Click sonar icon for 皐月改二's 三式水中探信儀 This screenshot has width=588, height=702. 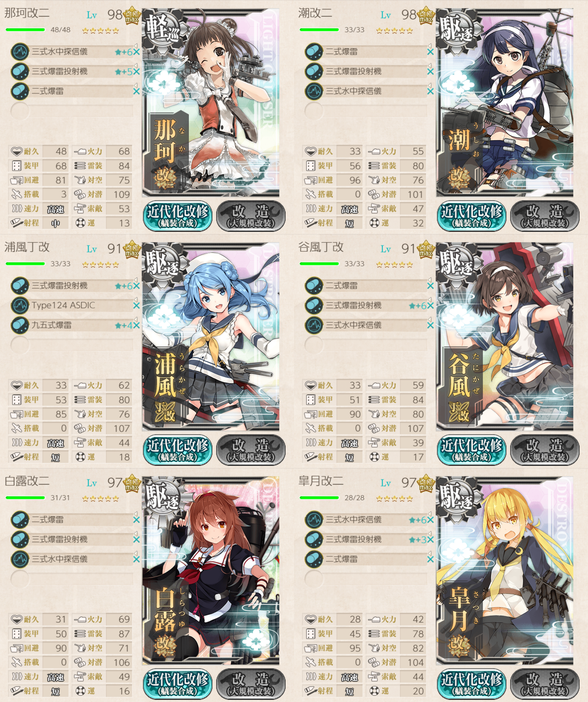[314, 520]
